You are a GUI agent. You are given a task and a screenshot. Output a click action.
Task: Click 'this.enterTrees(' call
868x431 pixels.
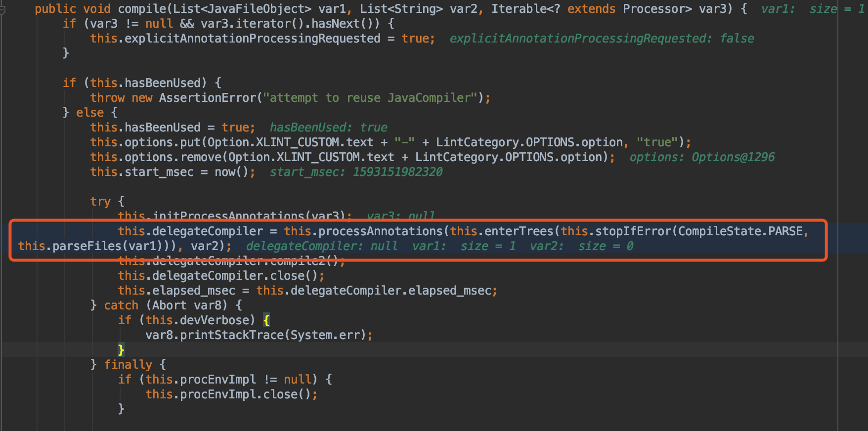[505, 231]
